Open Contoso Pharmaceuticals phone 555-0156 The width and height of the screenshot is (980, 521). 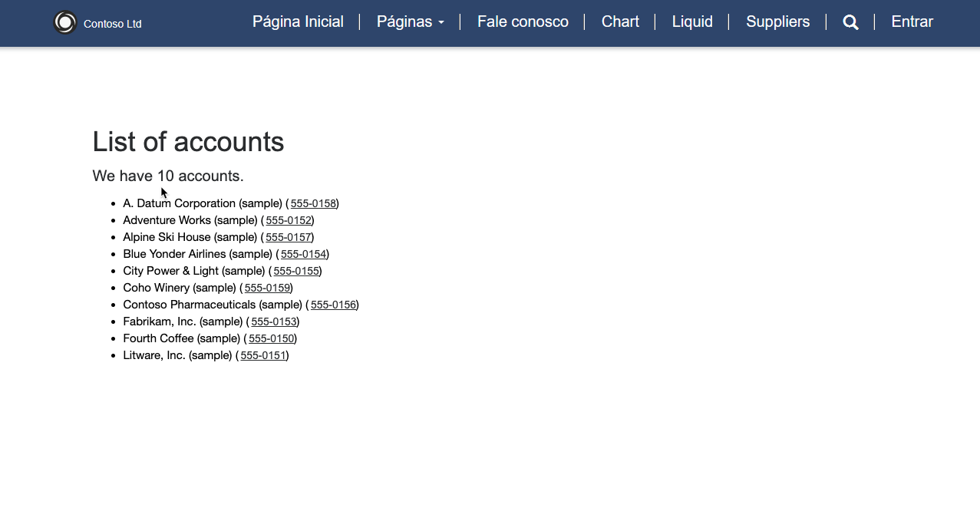[x=333, y=305]
